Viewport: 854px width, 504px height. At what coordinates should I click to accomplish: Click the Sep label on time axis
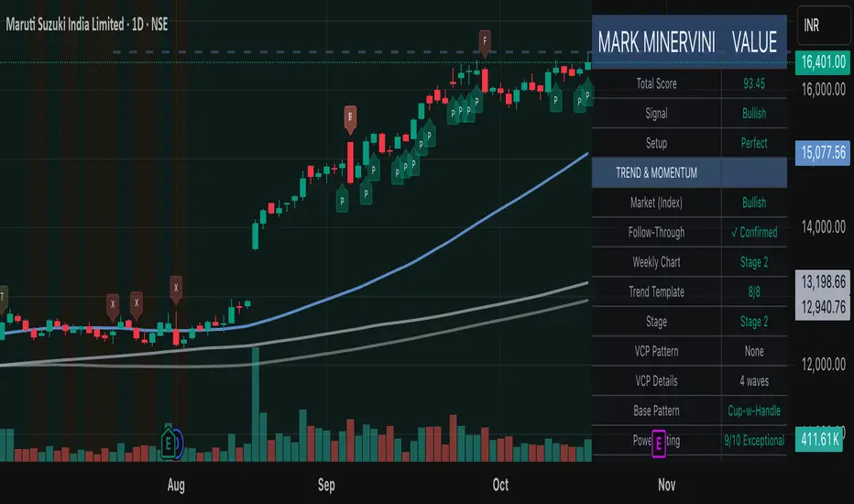(x=326, y=485)
